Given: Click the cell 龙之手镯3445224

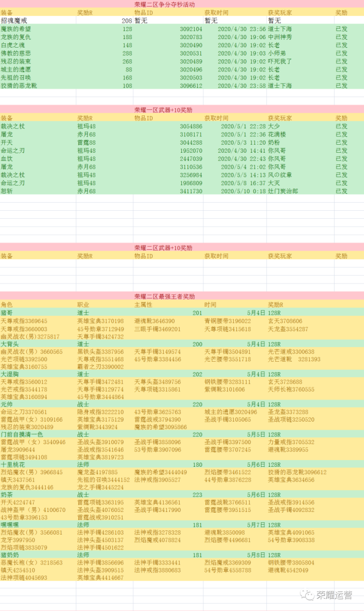Looking at the screenshot, I should (x=100, y=487).
